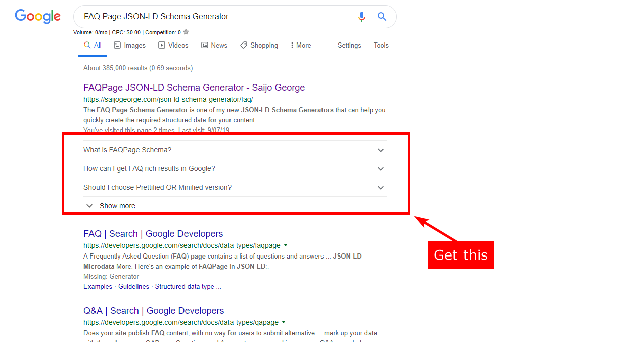Image resolution: width=644 pixels, height=342 pixels.
Task: Click the star icon beside the Competition metric
Action: (x=186, y=32)
